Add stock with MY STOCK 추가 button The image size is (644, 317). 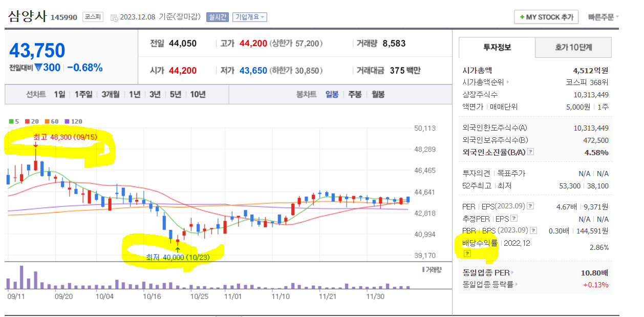(x=546, y=17)
